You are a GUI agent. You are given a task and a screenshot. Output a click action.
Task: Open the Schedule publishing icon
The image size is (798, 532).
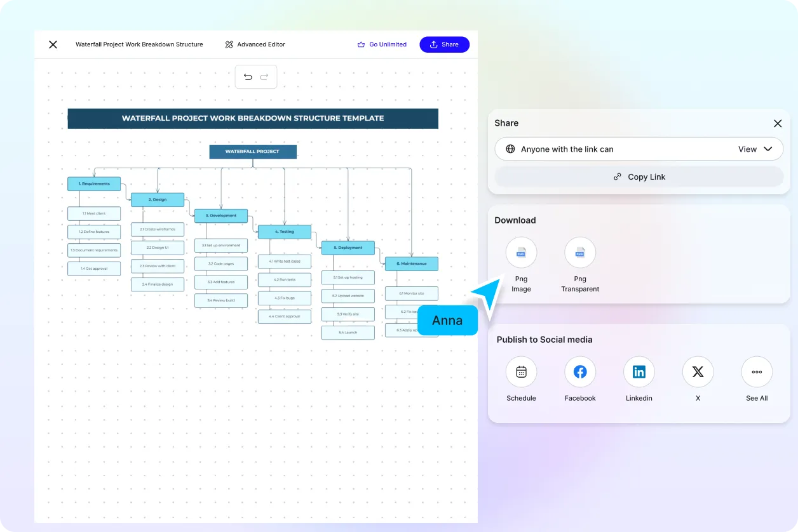(521, 372)
